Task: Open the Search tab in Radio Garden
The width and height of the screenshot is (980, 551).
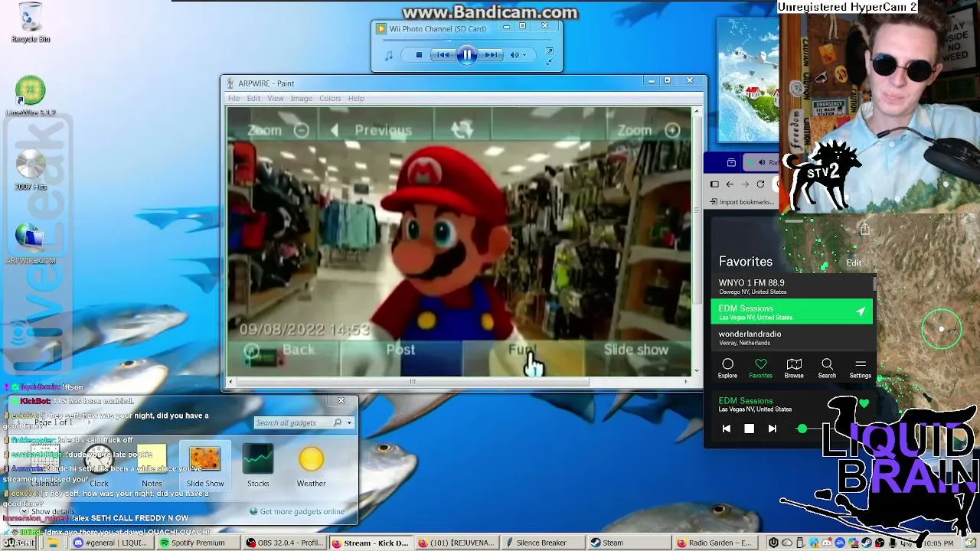Action: 827,368
